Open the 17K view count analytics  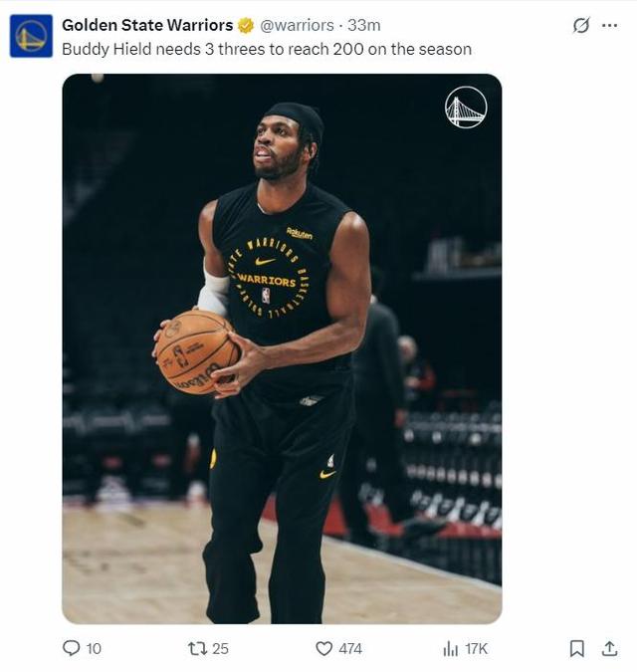tap(477, 648)
